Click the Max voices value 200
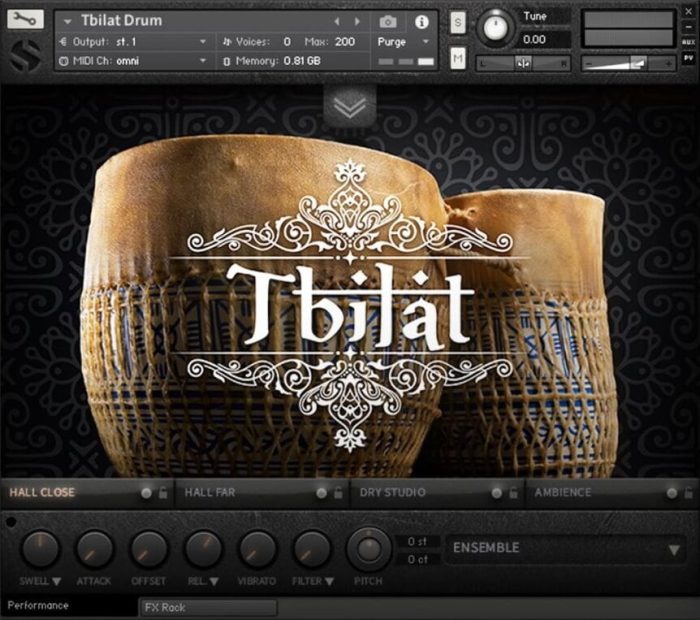This screenshot has width=700, height=620. [x=345, y=42]
